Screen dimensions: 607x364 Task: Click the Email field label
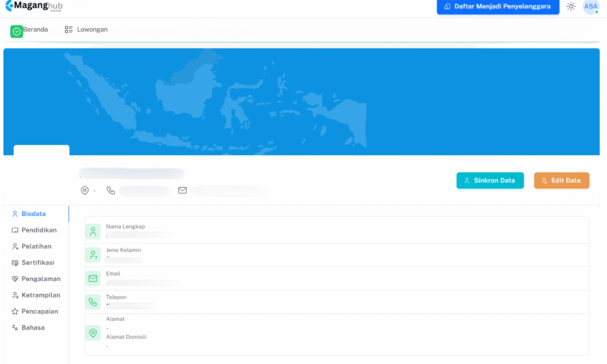[x=113, y=274]
